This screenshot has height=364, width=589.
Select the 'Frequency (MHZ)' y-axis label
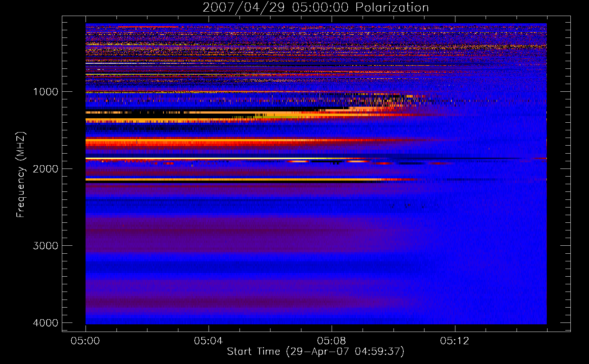click(21, 175)
